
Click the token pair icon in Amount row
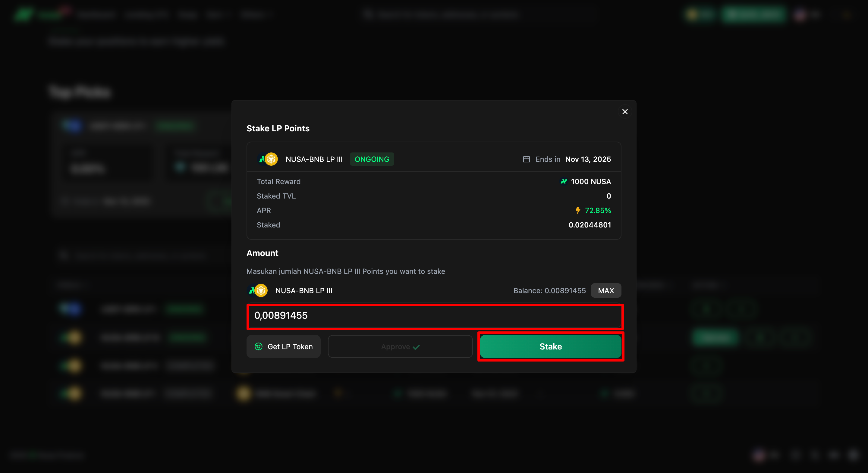258,290
